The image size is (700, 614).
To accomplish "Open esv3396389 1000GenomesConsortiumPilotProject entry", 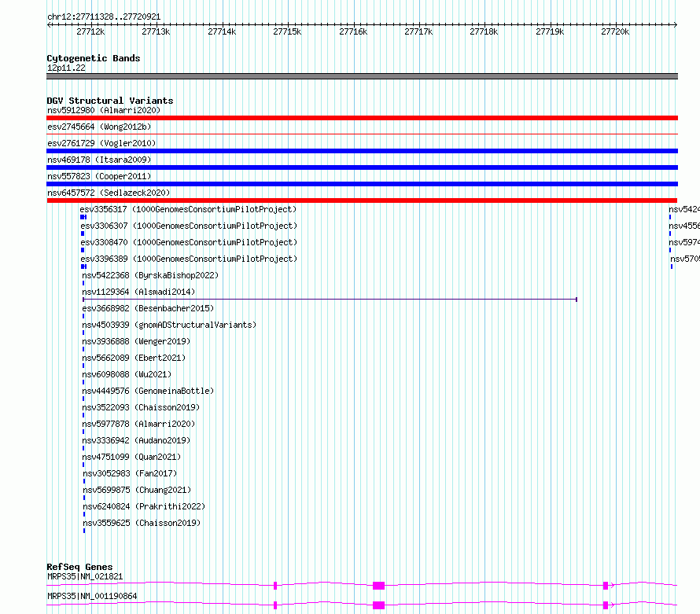I will (x=189, y=259).
